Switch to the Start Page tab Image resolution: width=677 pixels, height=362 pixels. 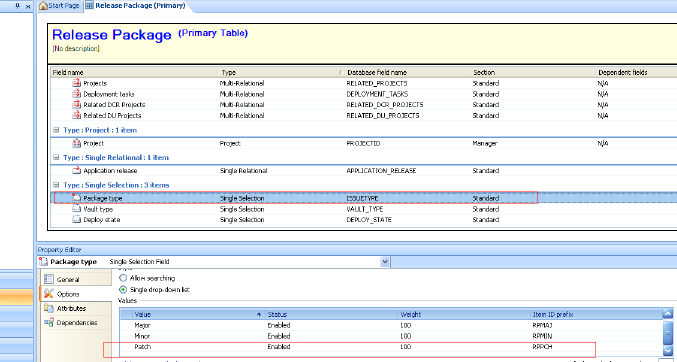pos(59,6)
